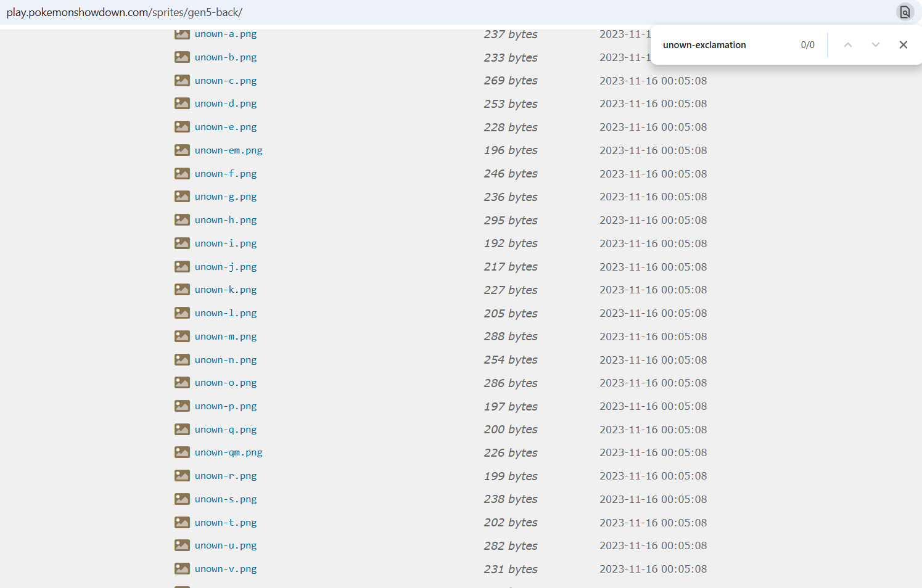Image resolution: width=922 pixels, height=588 pixels.
Task: Click the image icon beside unown-i.png
Action: pyautogui.click(x=182, y=243)
